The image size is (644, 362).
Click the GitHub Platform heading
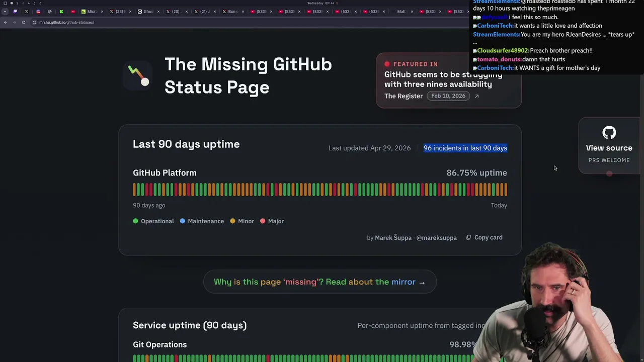165,173
